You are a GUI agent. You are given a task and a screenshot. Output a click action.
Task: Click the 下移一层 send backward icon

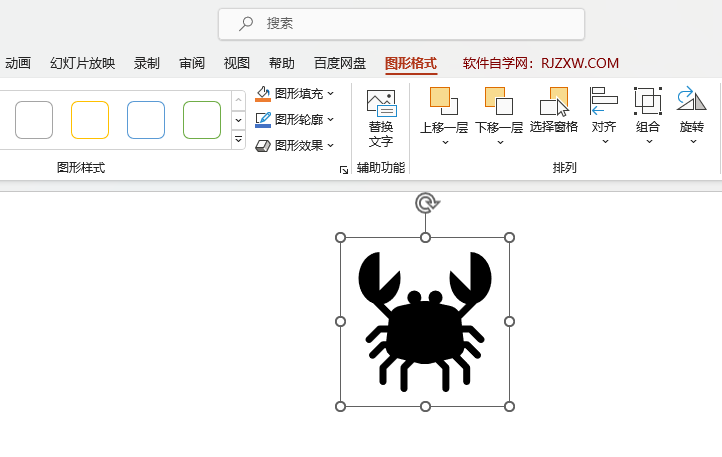[x=499, y=101]
